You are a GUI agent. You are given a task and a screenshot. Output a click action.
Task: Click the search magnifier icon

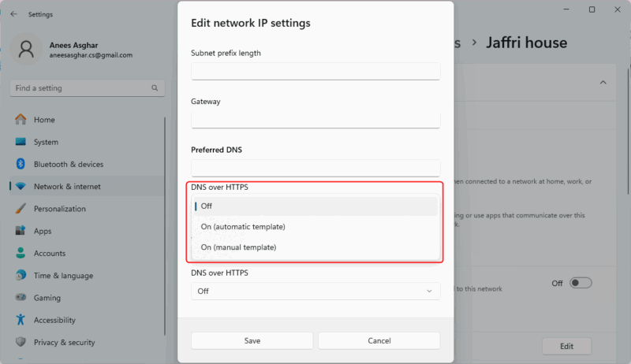[155, 88]
